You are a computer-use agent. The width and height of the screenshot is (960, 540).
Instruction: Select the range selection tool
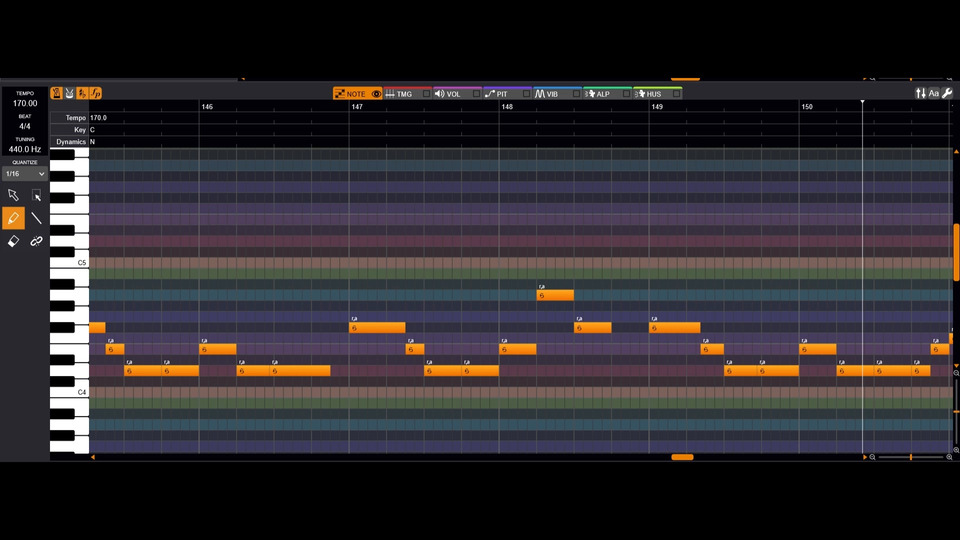(36, 195)
